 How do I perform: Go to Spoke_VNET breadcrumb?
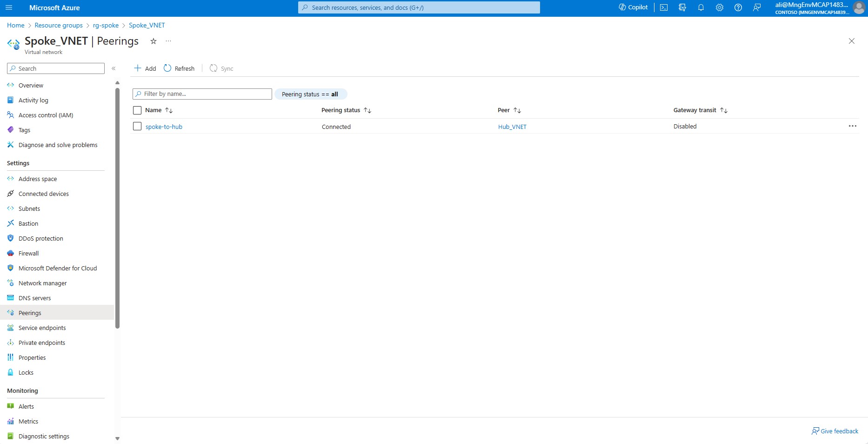pos(147,25)
